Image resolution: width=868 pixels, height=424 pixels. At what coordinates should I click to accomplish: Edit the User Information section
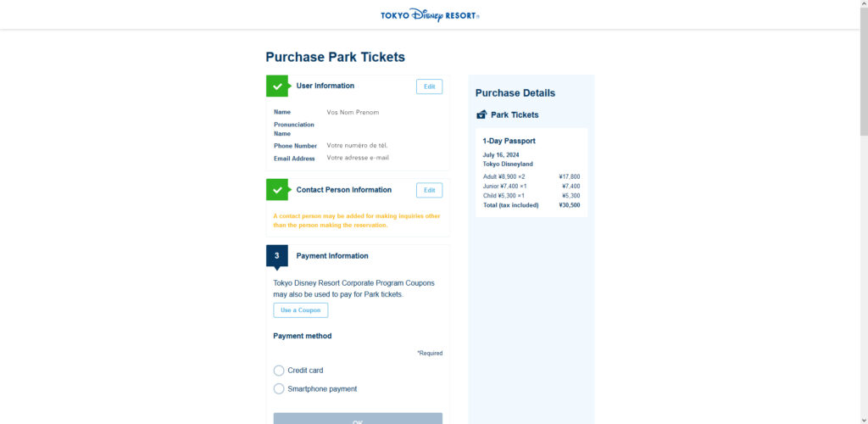point(430,86)
